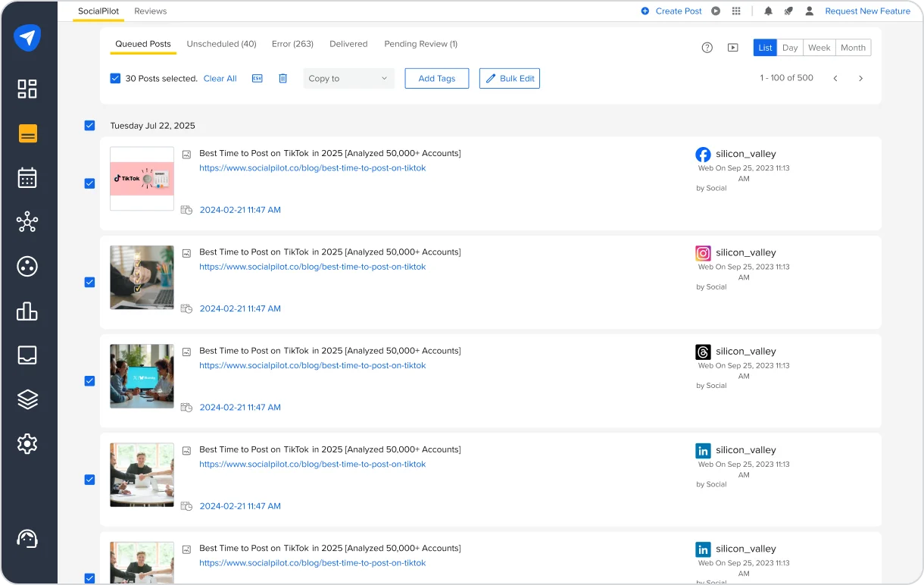Select the Day view
Screen dimensions: 924x585
(790, 48)
